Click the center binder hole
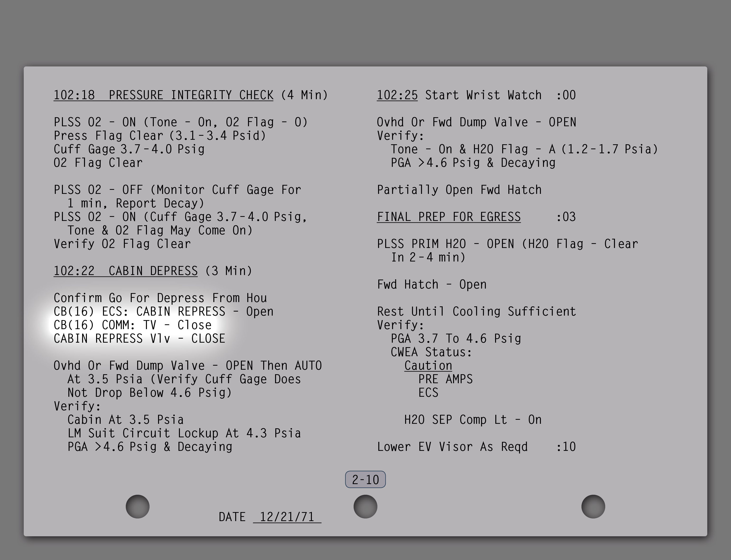 (x=365, y=506)
